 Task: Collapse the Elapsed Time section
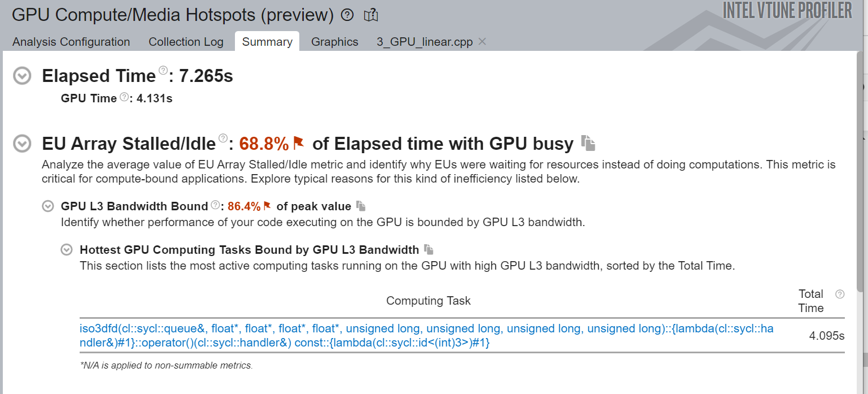(22, 76)
